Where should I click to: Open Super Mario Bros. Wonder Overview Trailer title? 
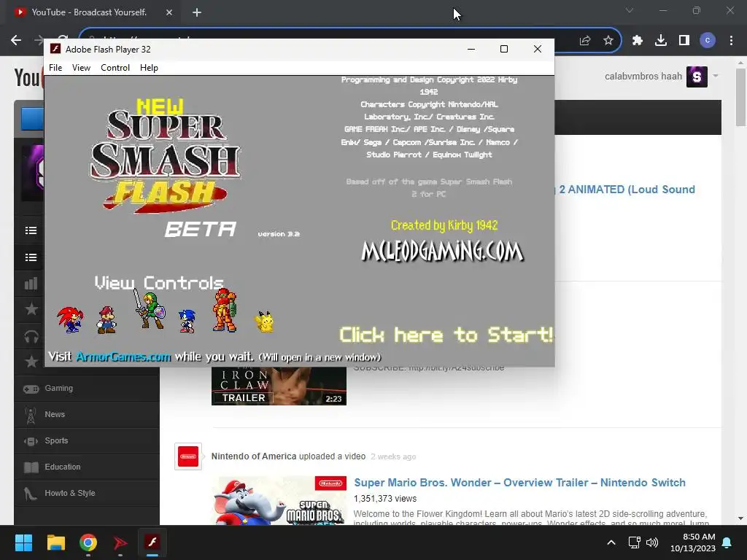(x=519, y=483)
